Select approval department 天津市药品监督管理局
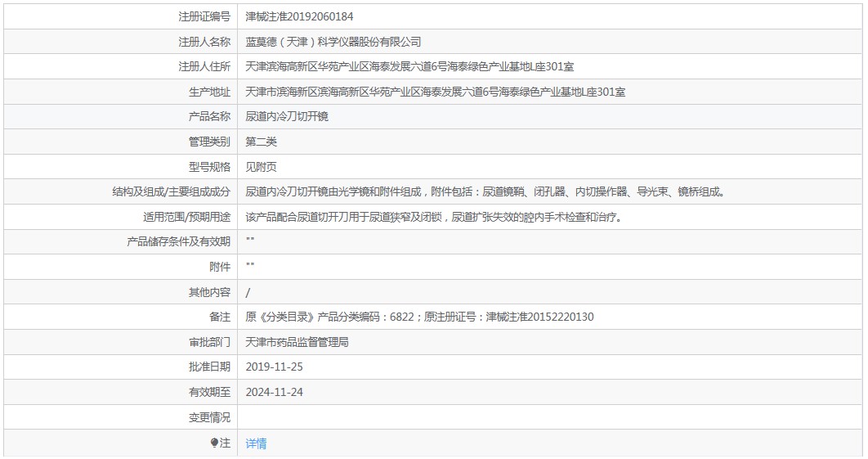This screenshot has height=459, width=868. click(x=298, y=342)
